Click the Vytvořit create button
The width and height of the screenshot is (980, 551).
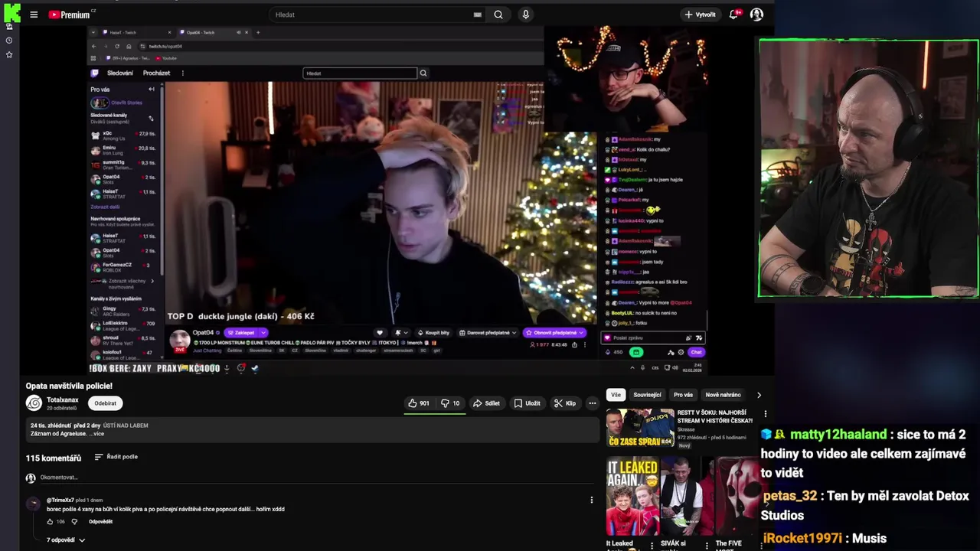(700, 15)
